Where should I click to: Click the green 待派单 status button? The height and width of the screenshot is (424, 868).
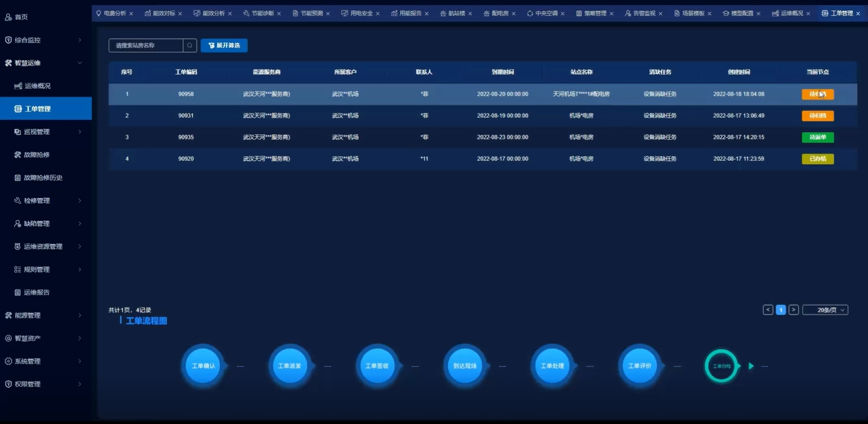817,137
